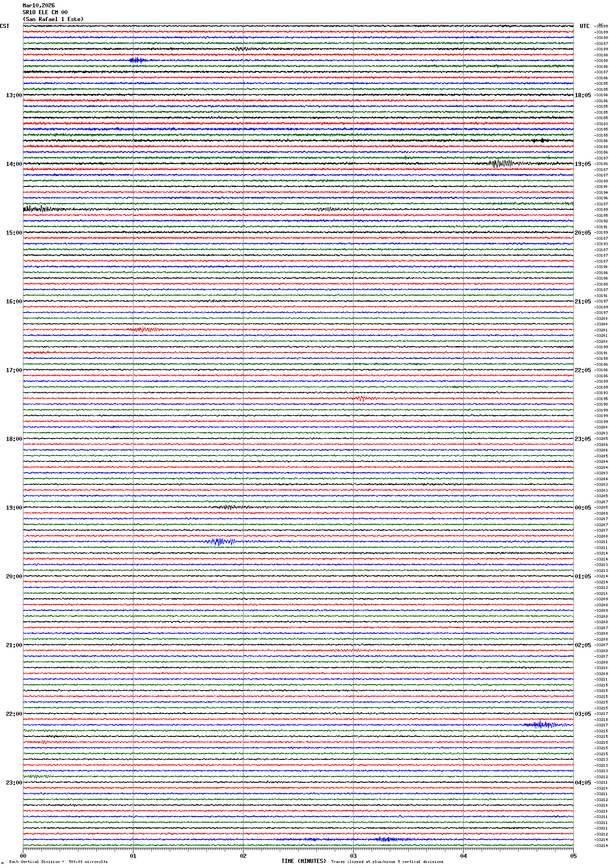Select the 22:00 CST hour marker
610x868 pixels.
click(14, 714)
